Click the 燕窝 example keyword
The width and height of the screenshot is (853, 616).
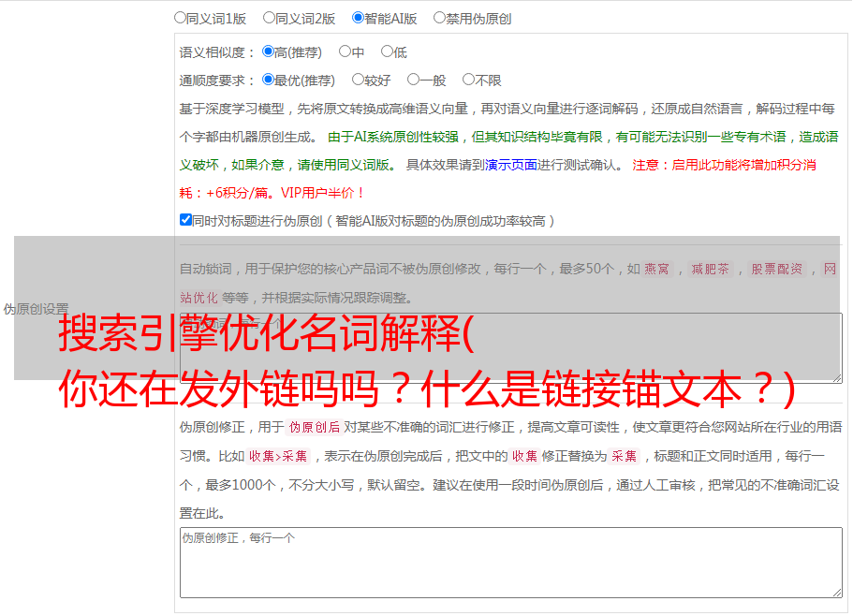(x=656, y=269)
